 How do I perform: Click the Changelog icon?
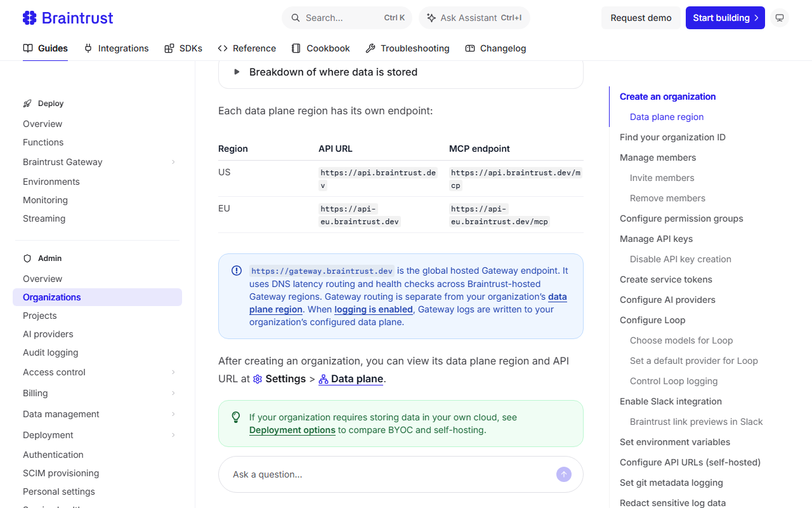tap(470, 48)
